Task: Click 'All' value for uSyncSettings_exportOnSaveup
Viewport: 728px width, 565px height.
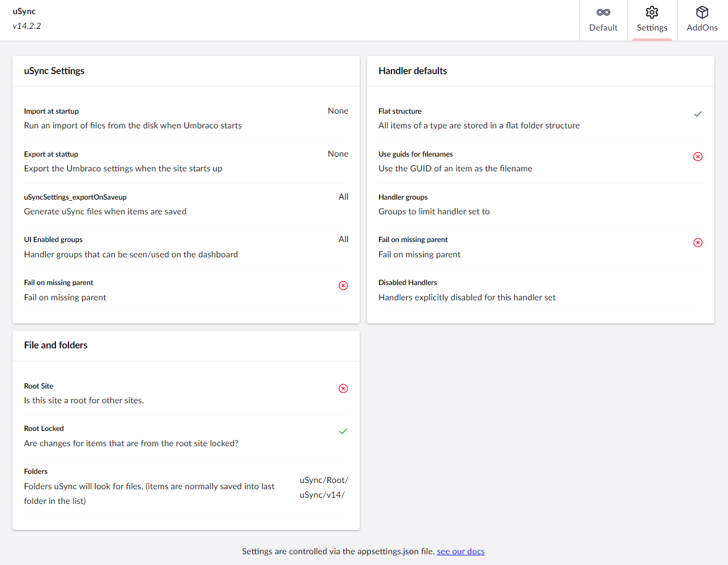Action: 343,197
